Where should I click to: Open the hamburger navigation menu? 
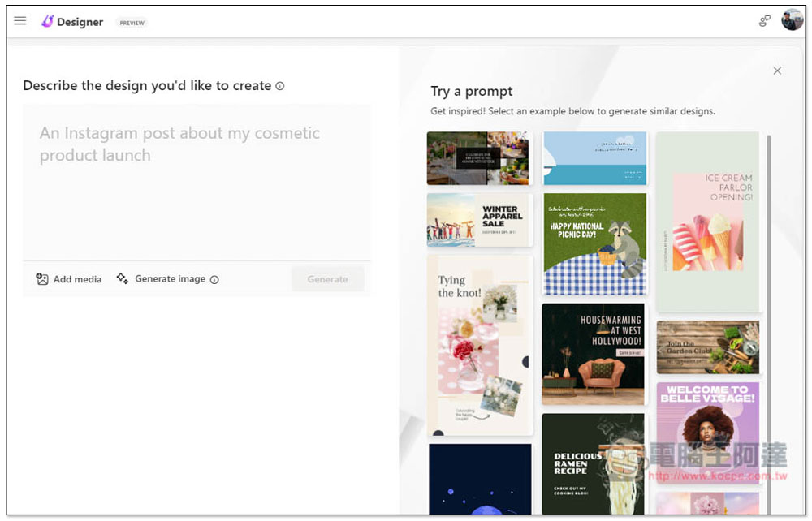coord(20,21)
